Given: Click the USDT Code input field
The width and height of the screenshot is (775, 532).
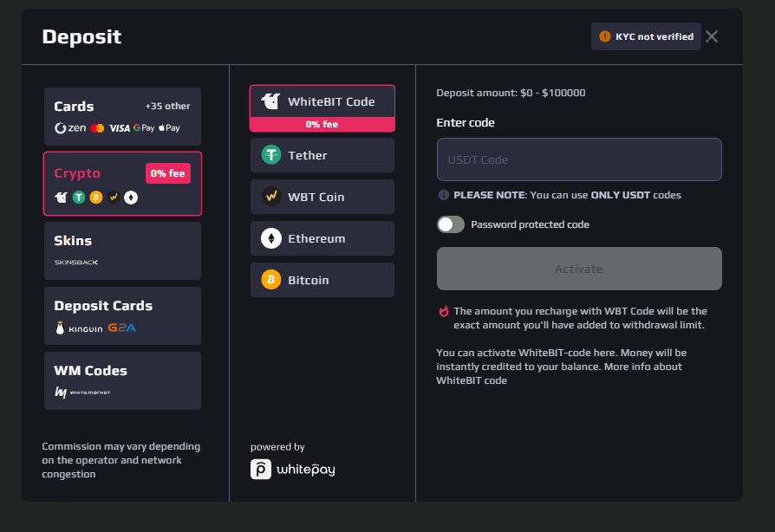Looking at the screenshot, I should [579, 159].
